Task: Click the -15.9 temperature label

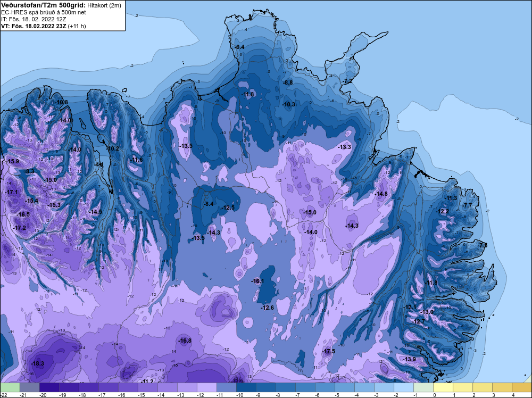Action: coord(13,161)
